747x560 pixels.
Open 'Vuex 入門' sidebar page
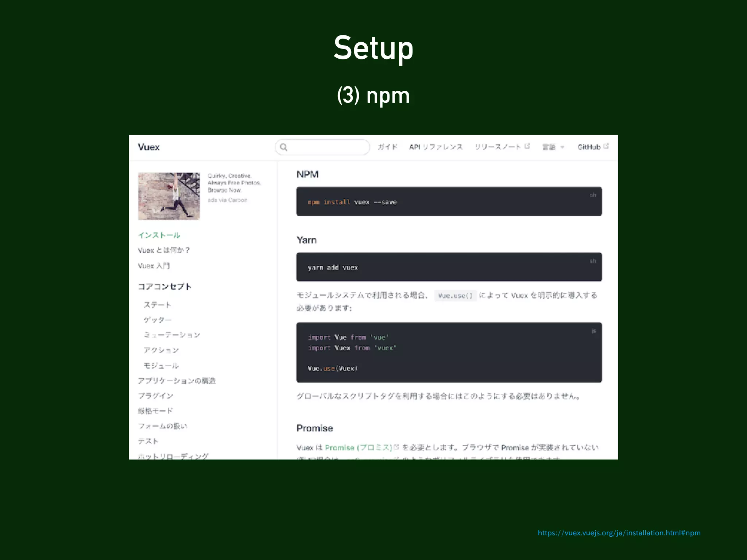(x=154, y=266)
